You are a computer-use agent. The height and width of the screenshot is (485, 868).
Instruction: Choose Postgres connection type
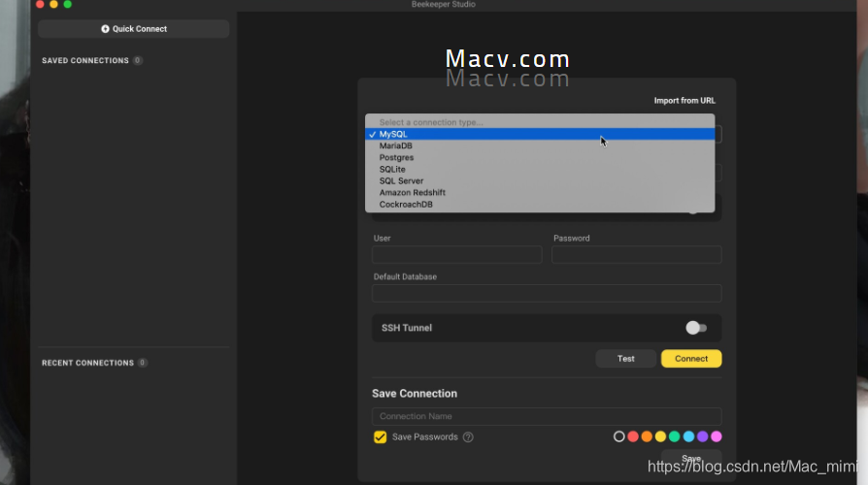(x=540, y=157)
